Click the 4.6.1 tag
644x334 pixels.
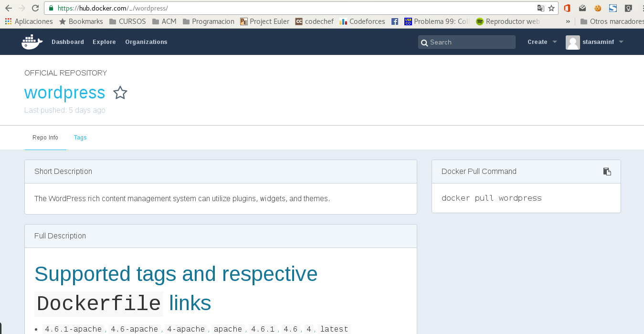263,329
